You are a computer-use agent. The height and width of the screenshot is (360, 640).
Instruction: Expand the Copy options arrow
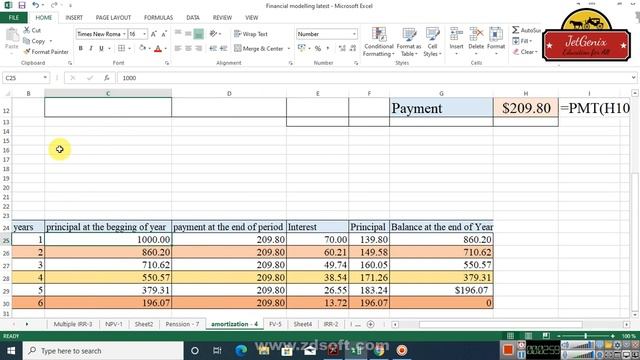51,41
